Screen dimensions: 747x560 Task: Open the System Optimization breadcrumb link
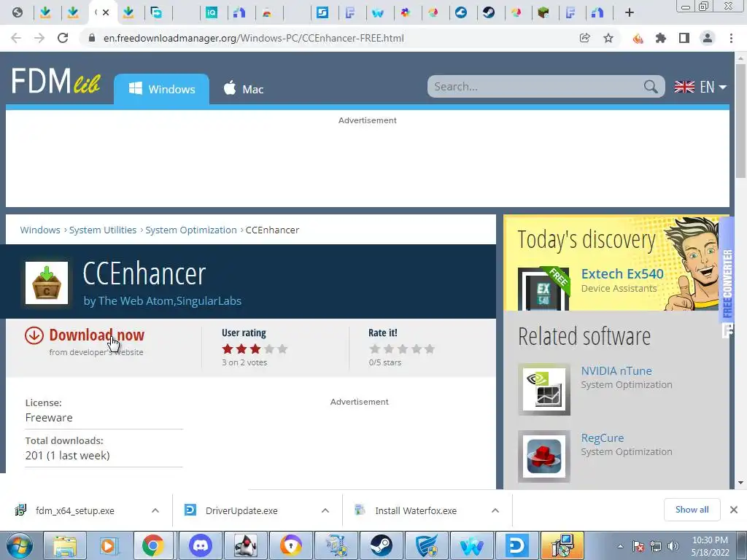[x=191, y=230]
